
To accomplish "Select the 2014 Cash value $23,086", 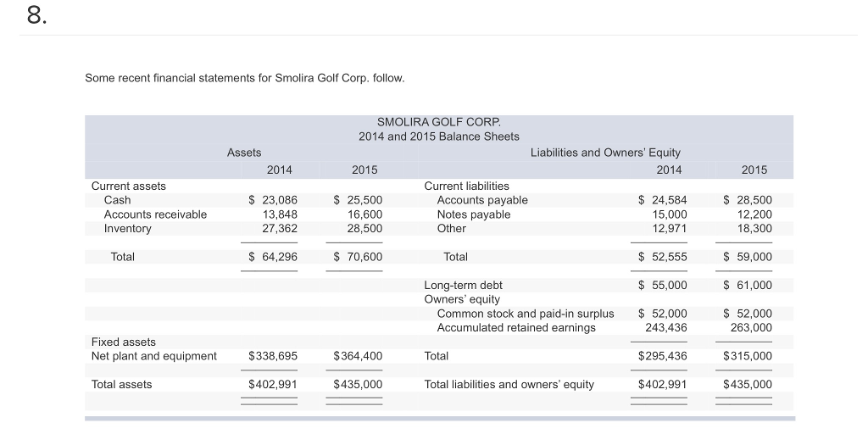I will point(272,200).
